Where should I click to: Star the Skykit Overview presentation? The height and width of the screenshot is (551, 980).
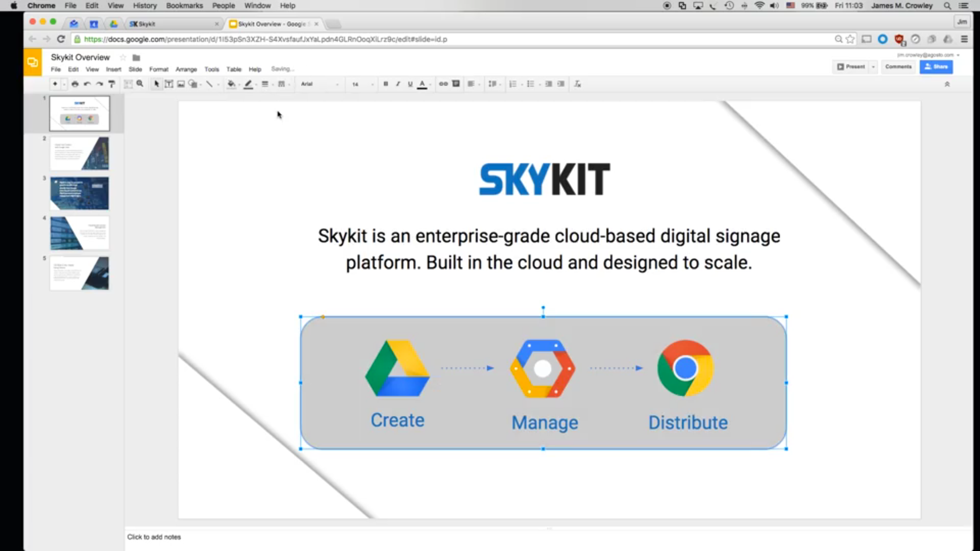point(123,57)
